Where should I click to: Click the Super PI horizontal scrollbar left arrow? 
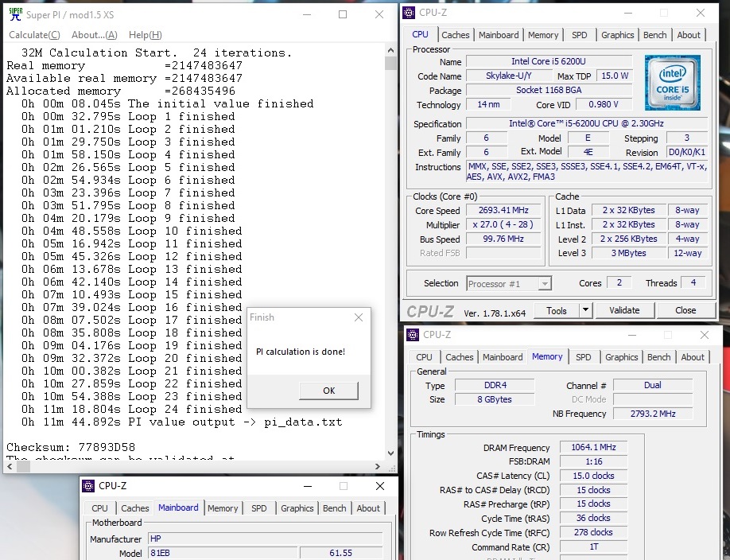[10, 466]
